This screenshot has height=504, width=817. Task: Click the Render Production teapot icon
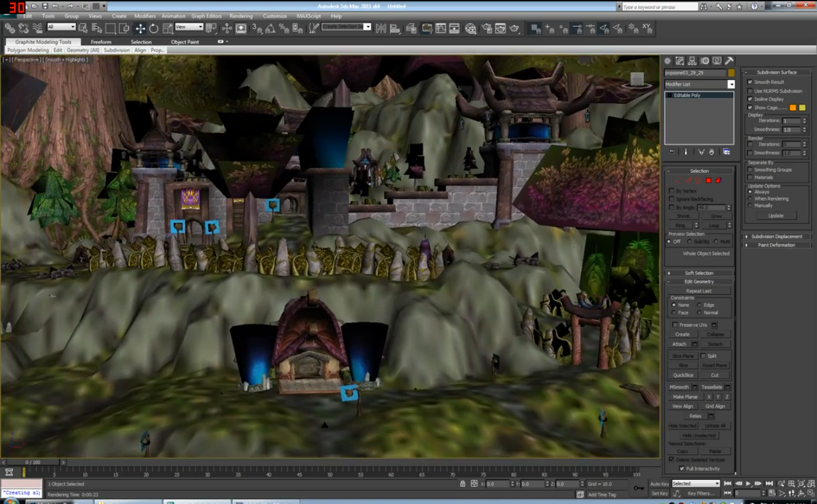pos(514,29)
